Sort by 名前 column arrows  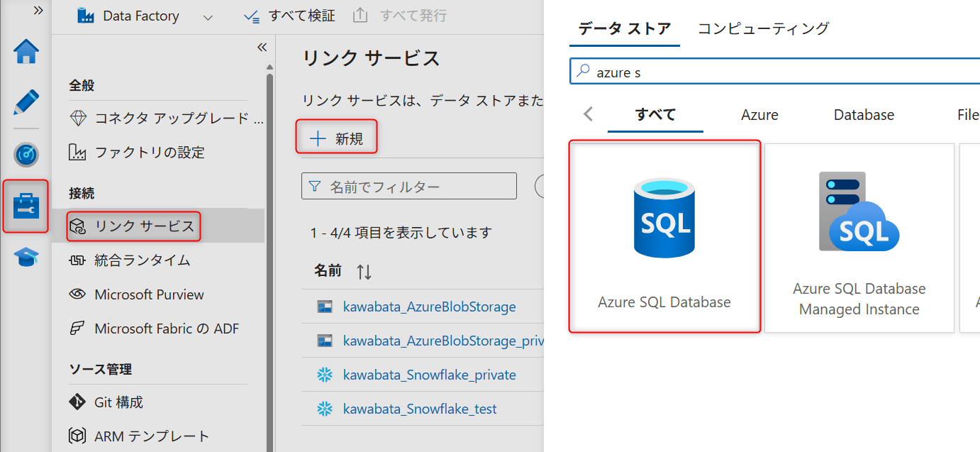pos(364,271)
